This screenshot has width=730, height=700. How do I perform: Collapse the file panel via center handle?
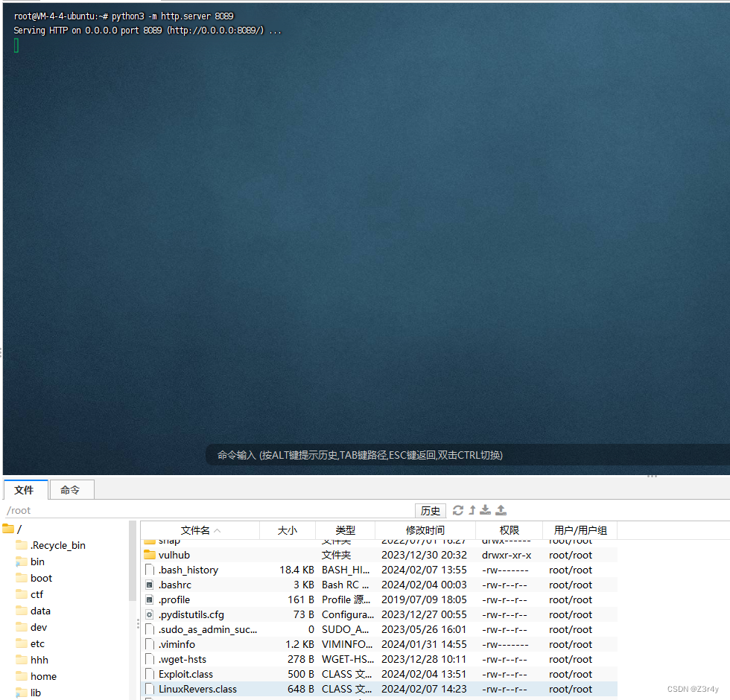[x=652, y=476]
